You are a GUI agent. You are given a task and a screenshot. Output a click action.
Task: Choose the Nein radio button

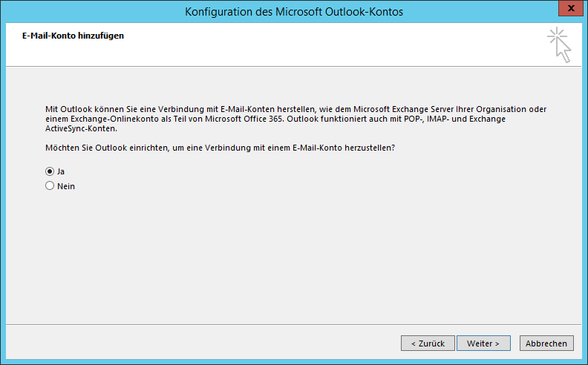(x=50, y=186)
